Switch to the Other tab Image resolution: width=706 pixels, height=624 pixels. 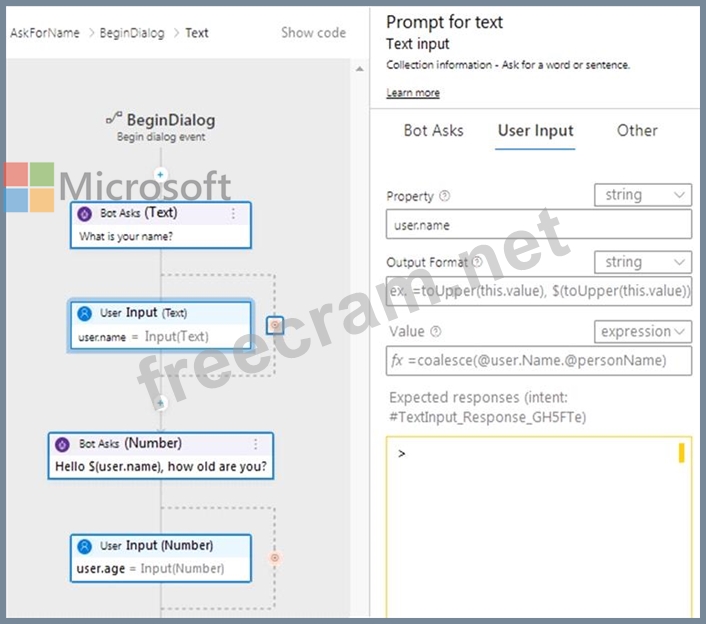tap(637, 130)
